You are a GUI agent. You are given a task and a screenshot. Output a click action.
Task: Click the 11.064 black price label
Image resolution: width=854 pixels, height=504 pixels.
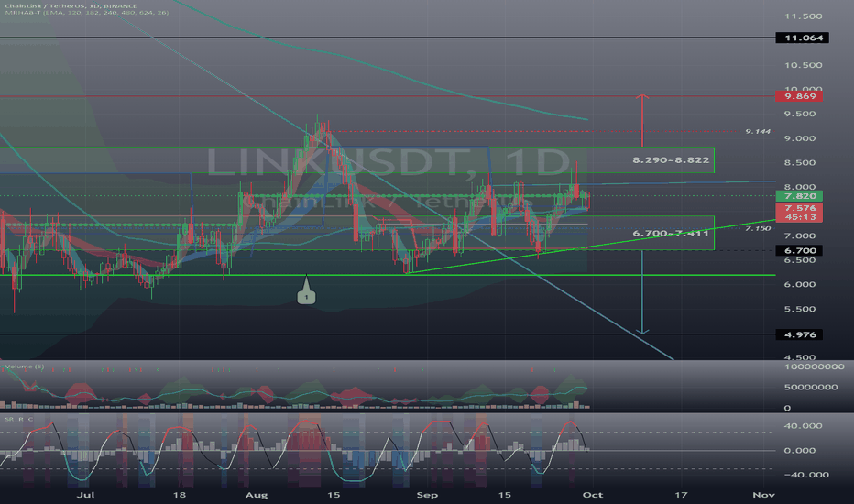tap(803, 38)
